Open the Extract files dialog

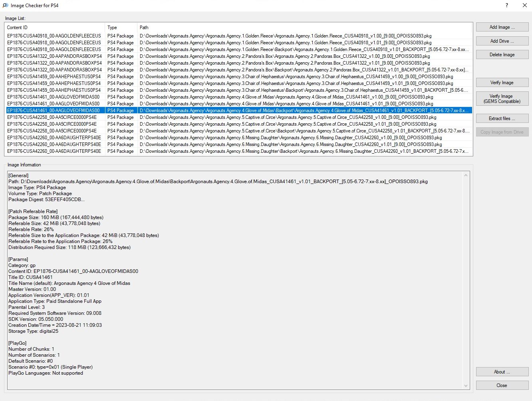coord(502,119)
